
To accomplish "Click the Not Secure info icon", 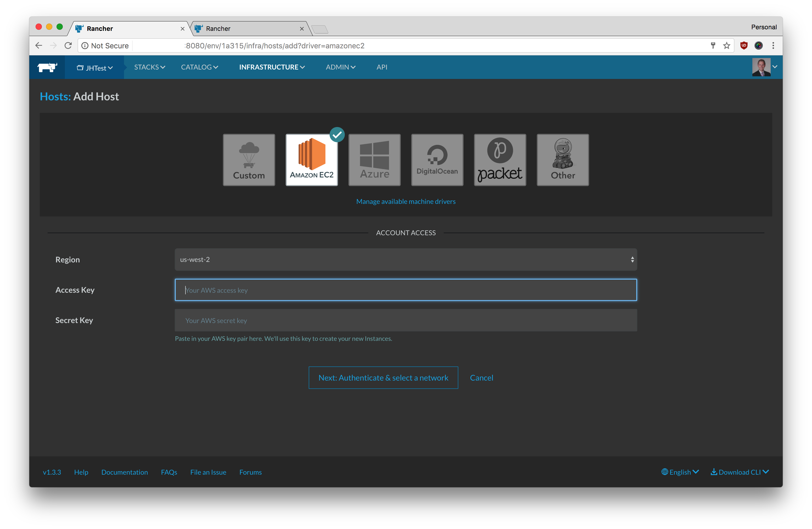I will click(85, 46).
